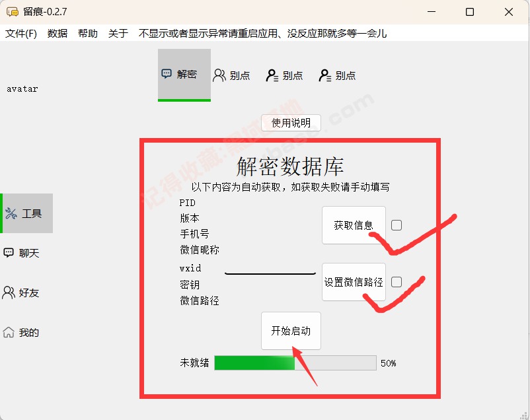
Task: Click the 留痕 app icon in the title bar
Action: [13, 12]
